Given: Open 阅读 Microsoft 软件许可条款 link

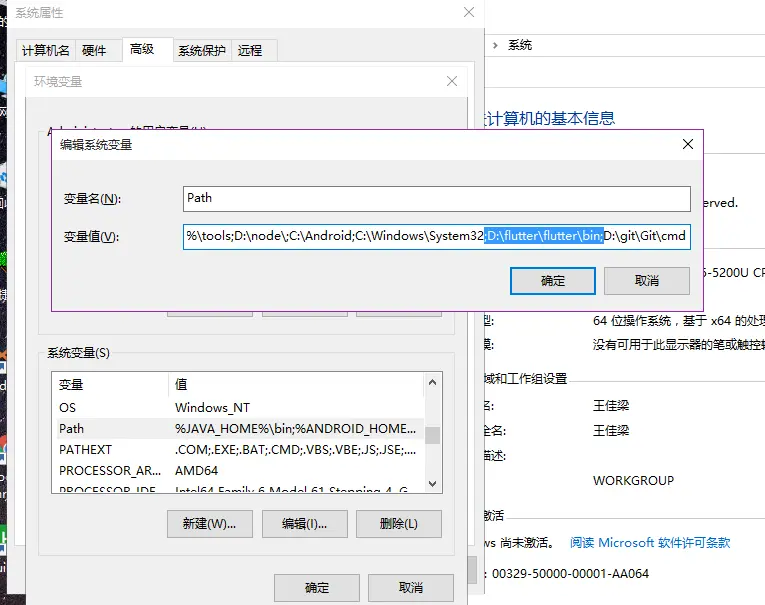Looking at the screenshot, I should 650,543.
